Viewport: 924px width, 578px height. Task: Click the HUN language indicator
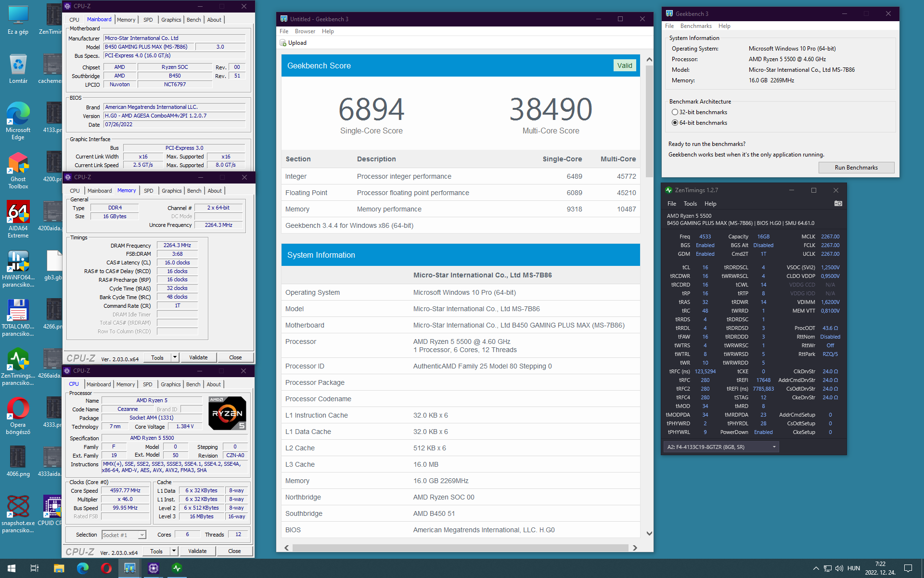[x=854, y=568]
